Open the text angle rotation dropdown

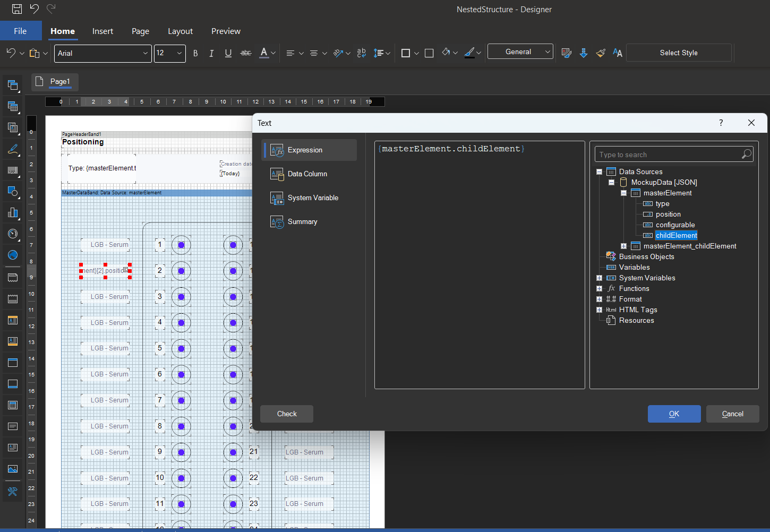pos(348,53)
